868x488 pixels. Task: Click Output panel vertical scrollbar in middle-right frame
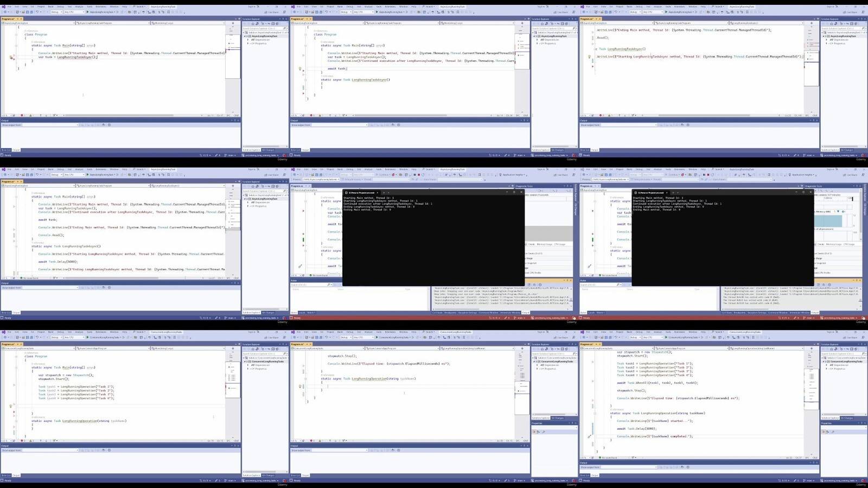tap(860, 297)
